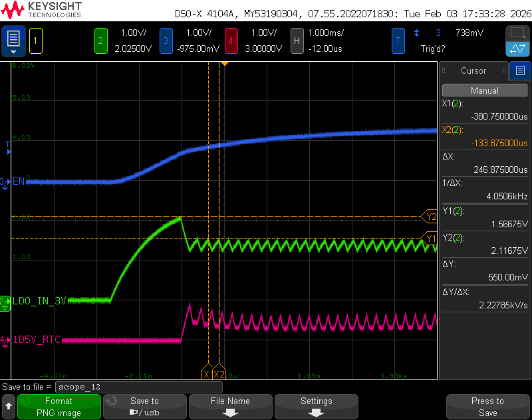Open the sidebar list icon beside Cursor
This screenshot has width=532, height=420.
pyautogui.click(x=520, y=70)
